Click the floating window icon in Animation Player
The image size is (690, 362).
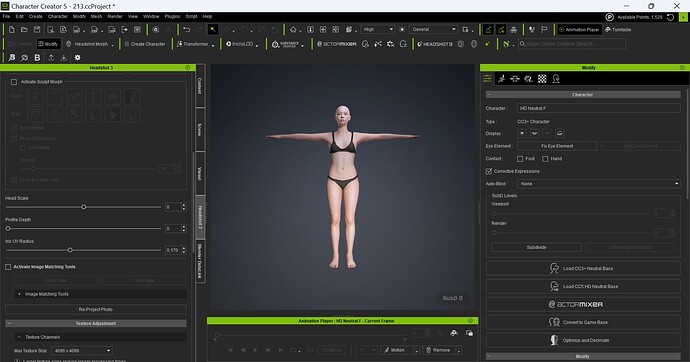(470, 333)
